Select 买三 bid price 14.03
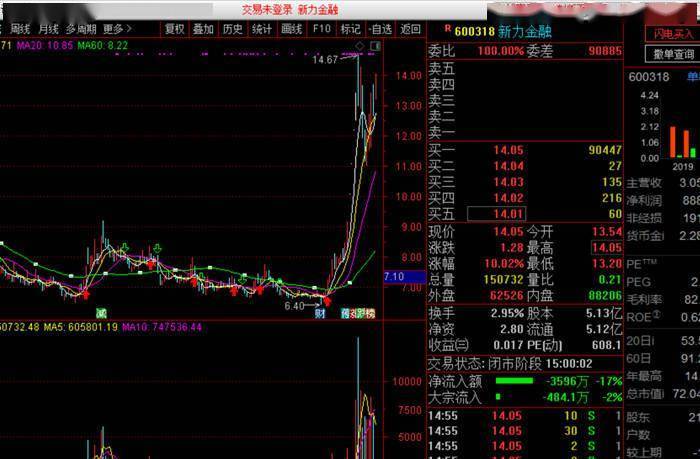This screenshot has height=459, width=700. [508, 183]
